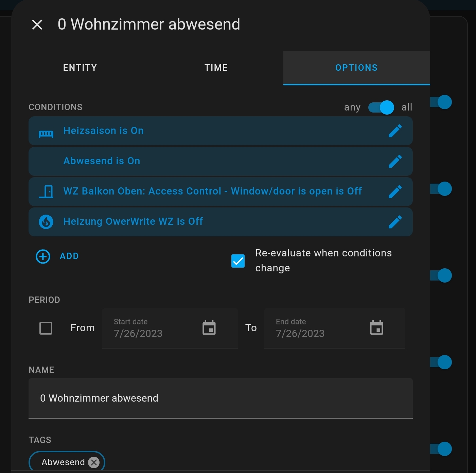The height and width of the screenshot is (473, 476).
Task: Edit the WZ Balkon Oben window condition
Action: click(395, 191)
